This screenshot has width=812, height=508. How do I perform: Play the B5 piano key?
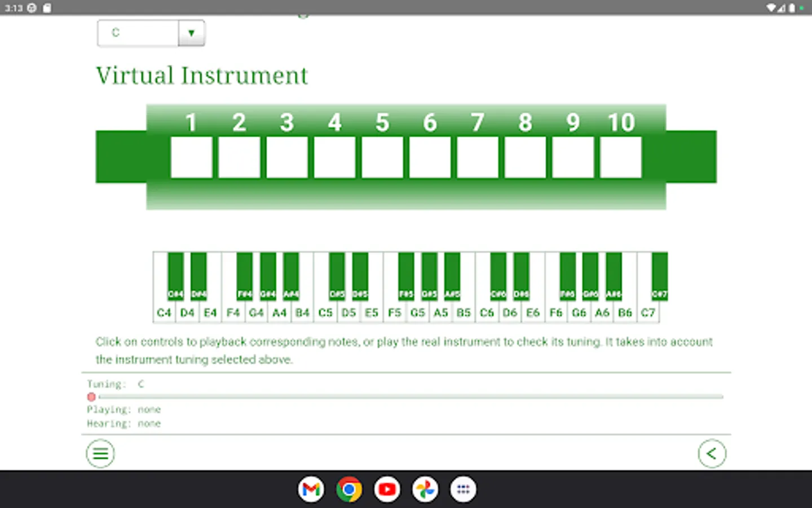[464, 312]
